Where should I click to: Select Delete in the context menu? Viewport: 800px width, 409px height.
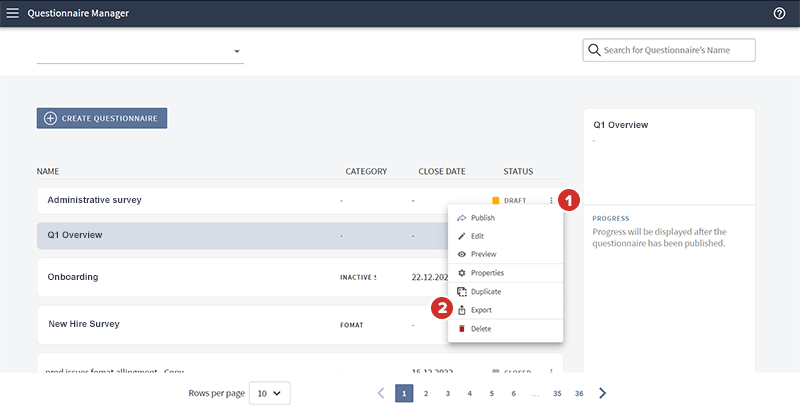(480, 328)
